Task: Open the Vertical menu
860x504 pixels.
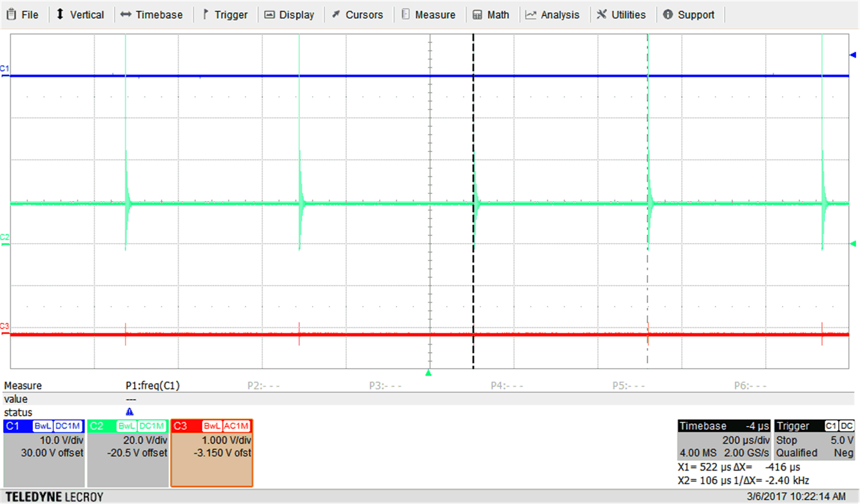Action: coord(79,14)
